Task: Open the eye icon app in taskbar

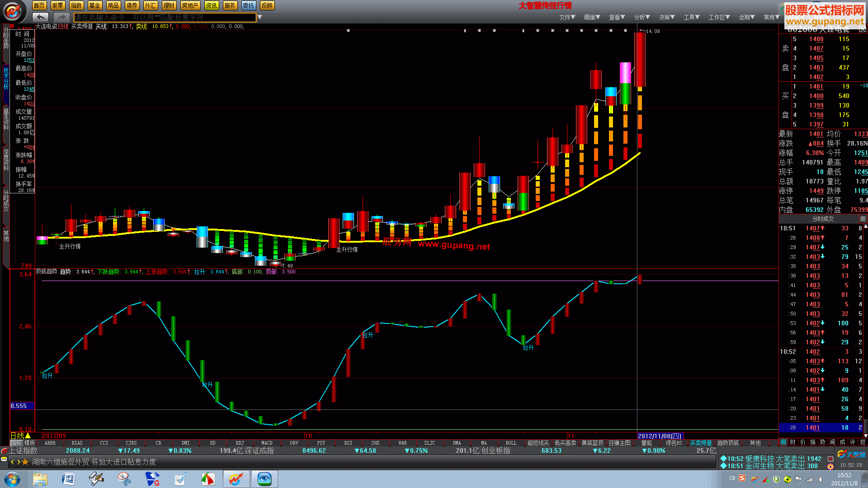Action: (264, 479)
